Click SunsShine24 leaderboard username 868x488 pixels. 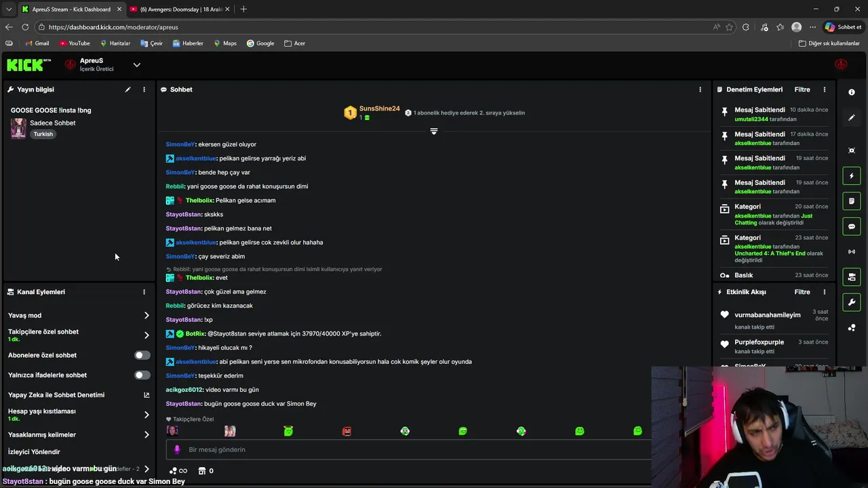pos(379,108)
